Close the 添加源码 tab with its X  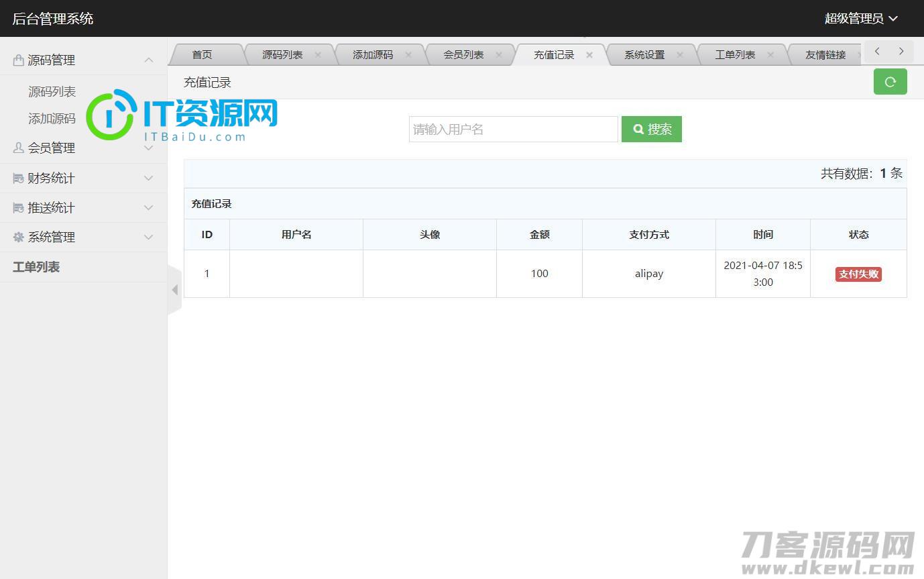[408, 55]
